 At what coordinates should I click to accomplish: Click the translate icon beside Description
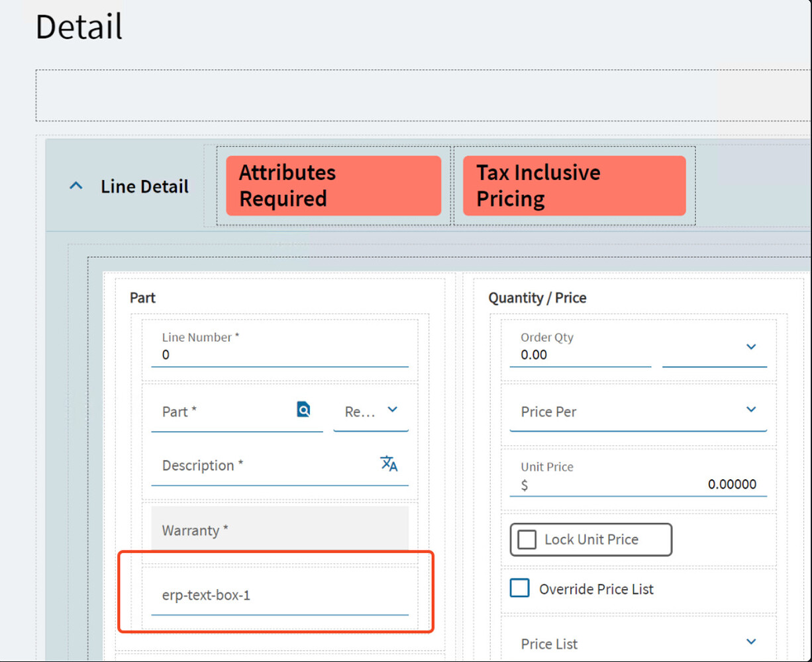(x=389, y=464)
